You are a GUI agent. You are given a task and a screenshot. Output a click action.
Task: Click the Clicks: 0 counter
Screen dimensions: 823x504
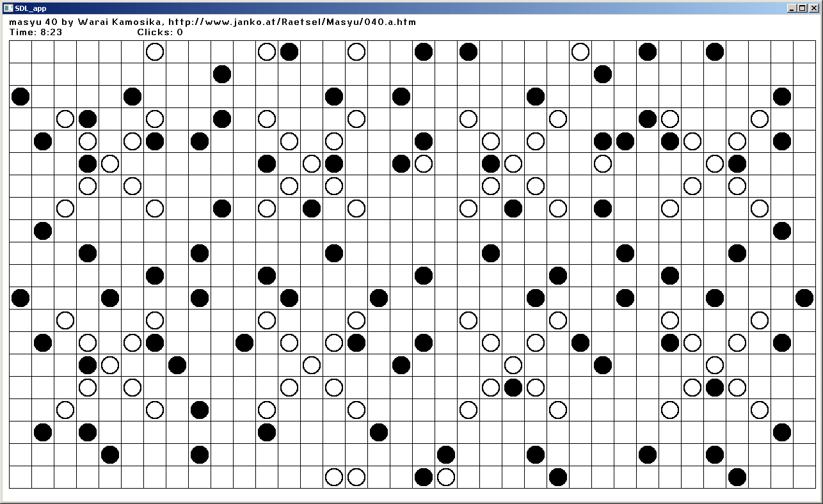tap(160, 32)
